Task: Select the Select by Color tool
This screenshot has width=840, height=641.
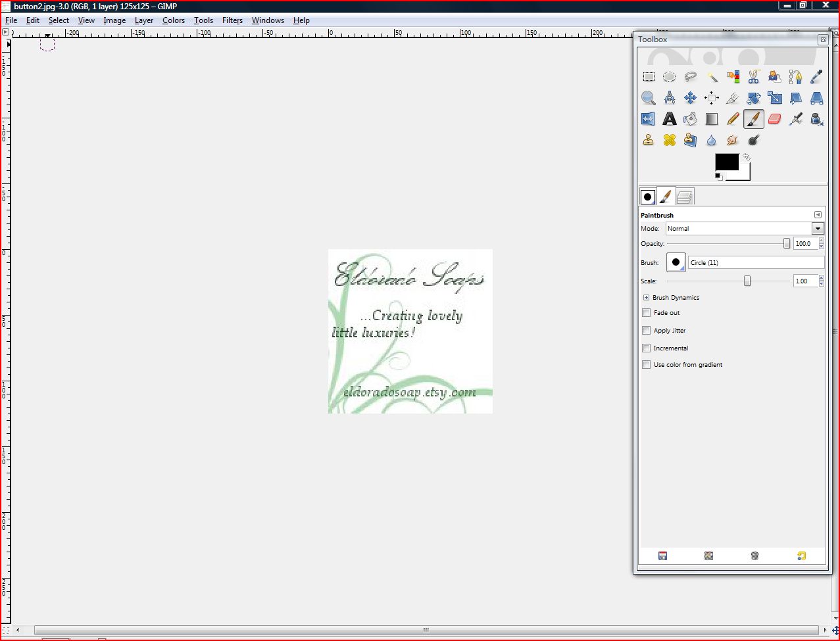Action: [x=733, y=77]
